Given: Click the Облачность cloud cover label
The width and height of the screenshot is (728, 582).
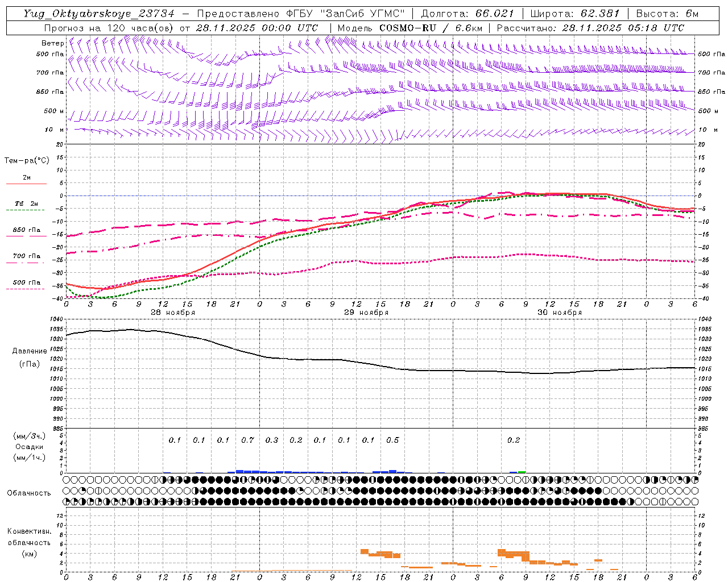Looking at the screenshot, I should point(29,493).
